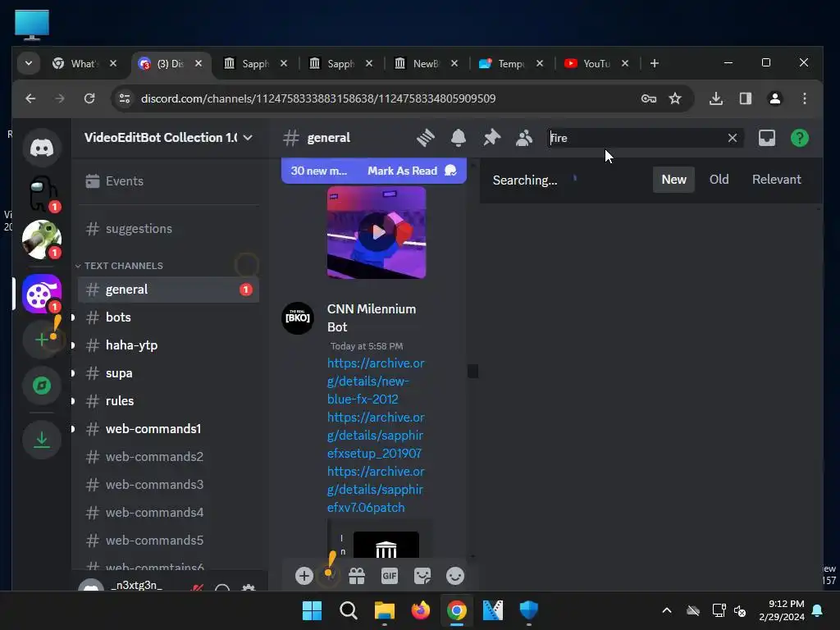This screenshot has width=840, height=630.
Task: Open the frog avatar server
Action: pyautogui.click(x=42, y=240)
